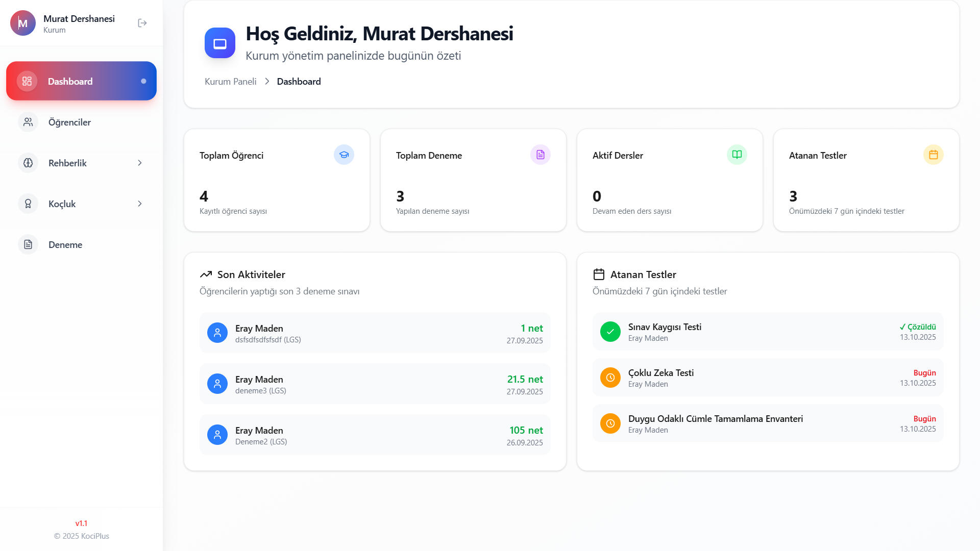Viewport: 980px width, 551px height.
Task: Open the Deneme menu item
Action: [x=65, y=244]
